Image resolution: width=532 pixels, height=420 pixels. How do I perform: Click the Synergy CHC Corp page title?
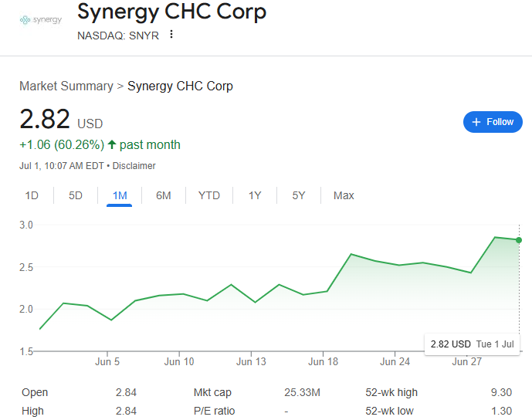pyautogui.click(x=171, y=12)
